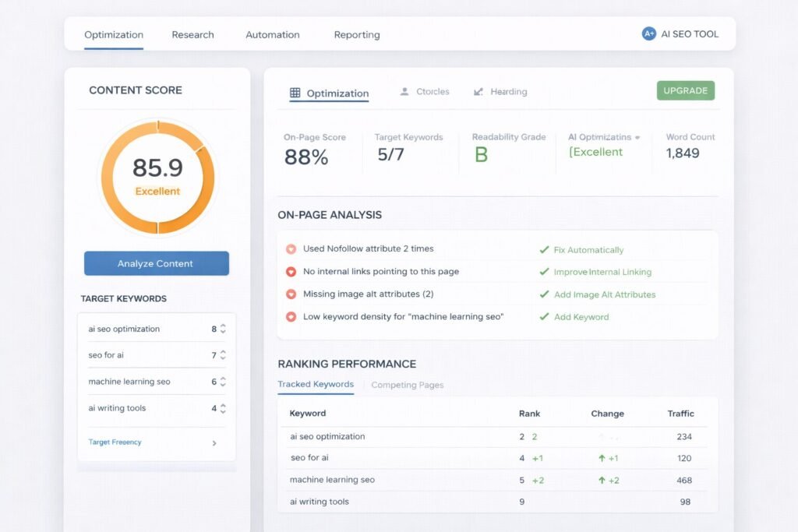The image size is (798, 532).
Task: Click the grid icon beside Optimization
Action: pyautogui.click(x=295, y=93)
